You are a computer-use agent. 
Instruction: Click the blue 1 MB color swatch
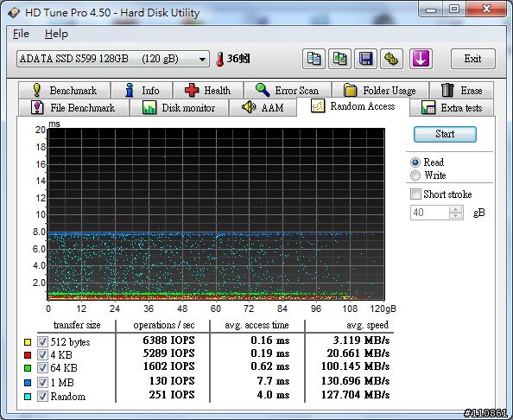tap(28, 382)
